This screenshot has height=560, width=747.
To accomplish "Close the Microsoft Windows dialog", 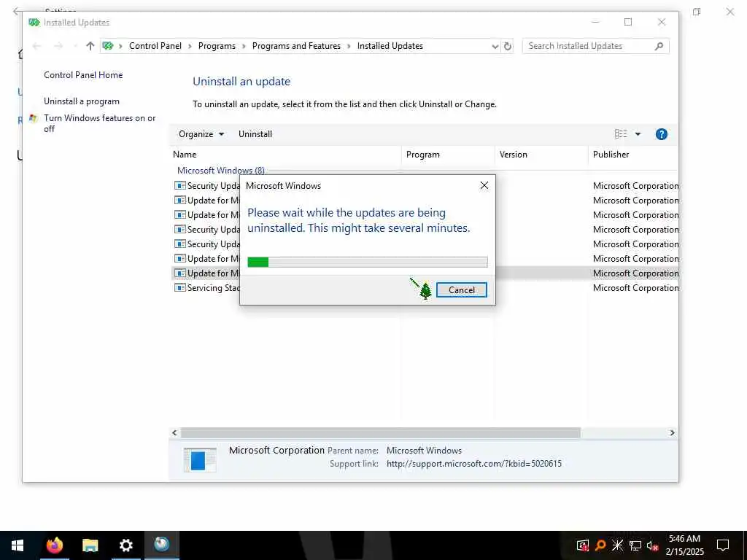I will click(484, 185).
